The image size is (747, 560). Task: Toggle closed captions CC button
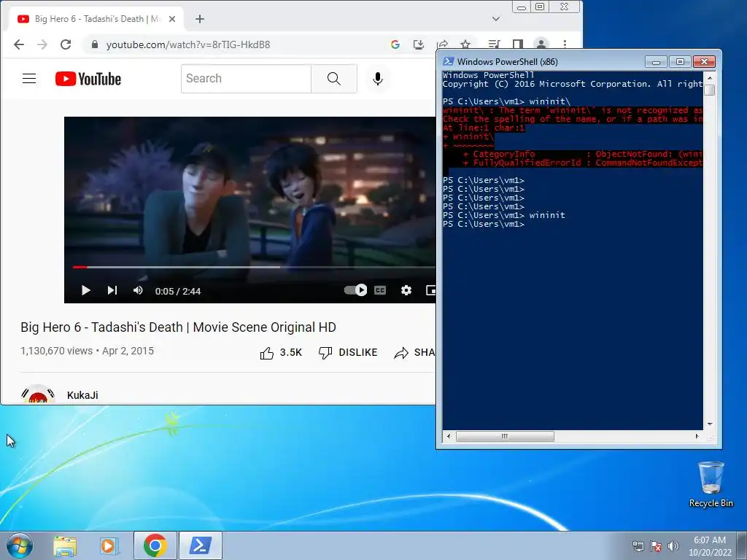click(380, 290)
